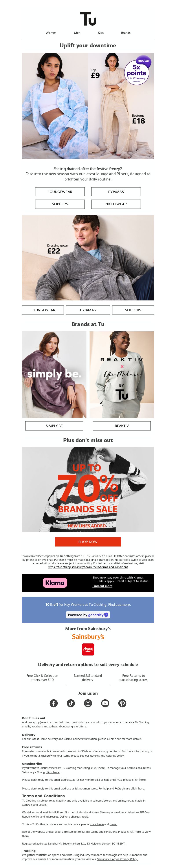
Task: Open the Facebook social icon
Action: pyautogui.click(x=54, y=703)
